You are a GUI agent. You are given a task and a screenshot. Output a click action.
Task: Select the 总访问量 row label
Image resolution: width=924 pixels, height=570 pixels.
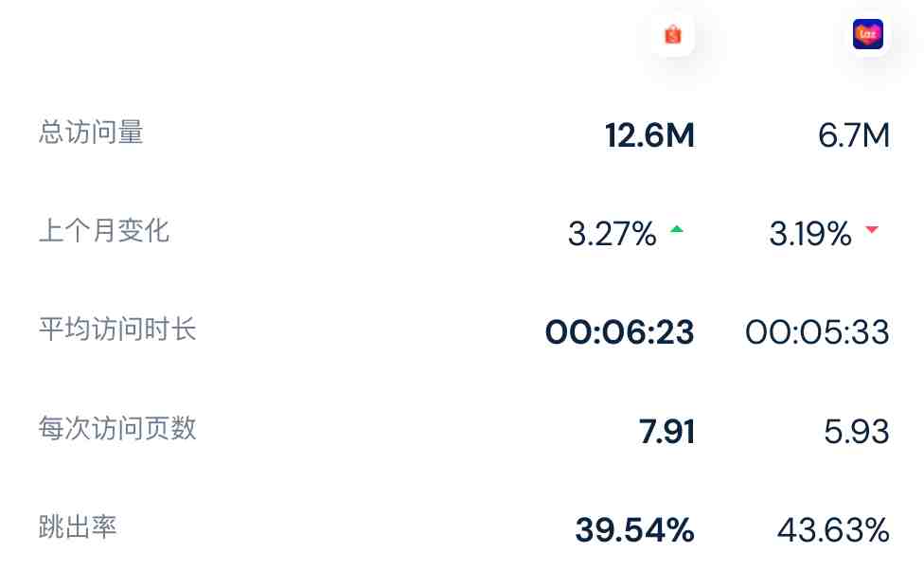point(91,132)
